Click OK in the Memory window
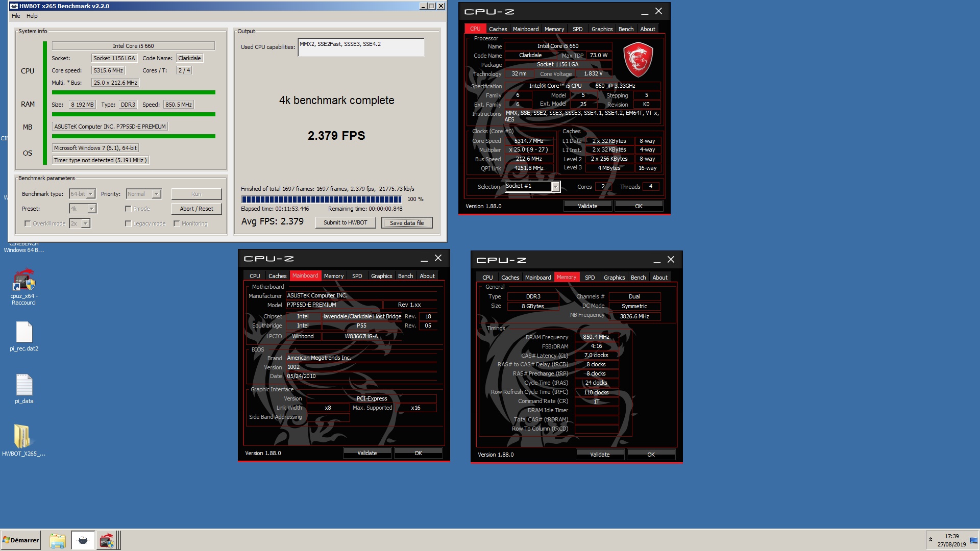This screenshot has height=551, width=980. [651, 455]
